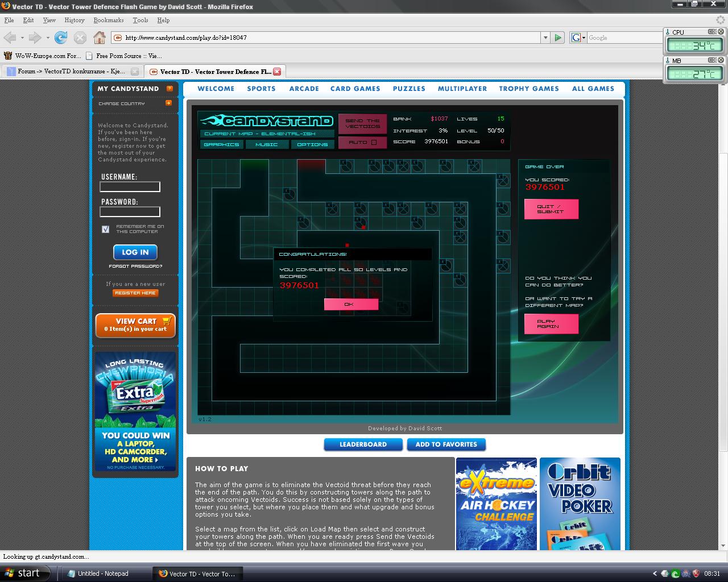The width and height of the screenshot is (728, 582).
Task: Open the Extra gum contest advertisement
Action: pyautogui.click(x=135, y=411)
